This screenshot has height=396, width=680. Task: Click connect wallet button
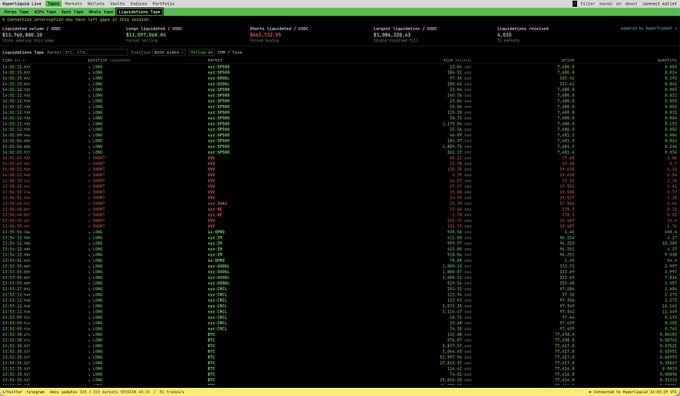(659, 3)
